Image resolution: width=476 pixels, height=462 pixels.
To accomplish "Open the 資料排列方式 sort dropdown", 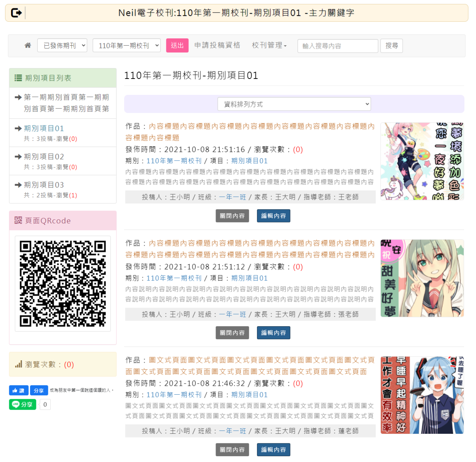I will [x=294, y=104].
